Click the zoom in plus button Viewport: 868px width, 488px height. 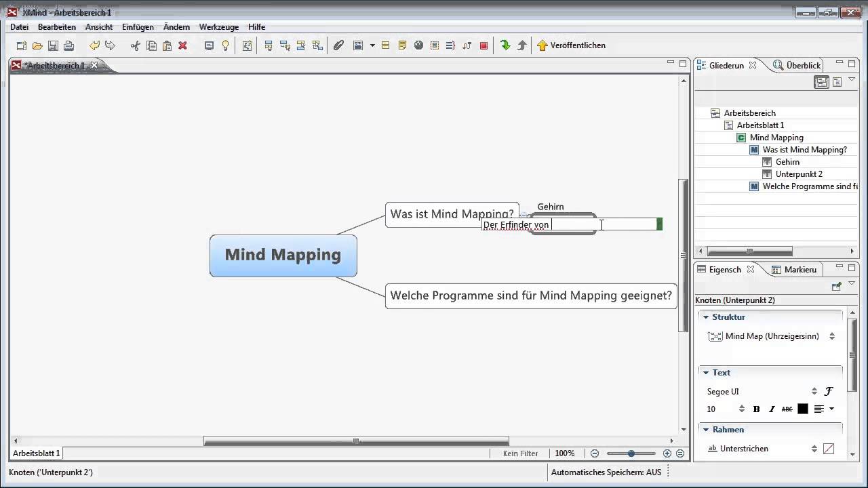coord(667,453)
